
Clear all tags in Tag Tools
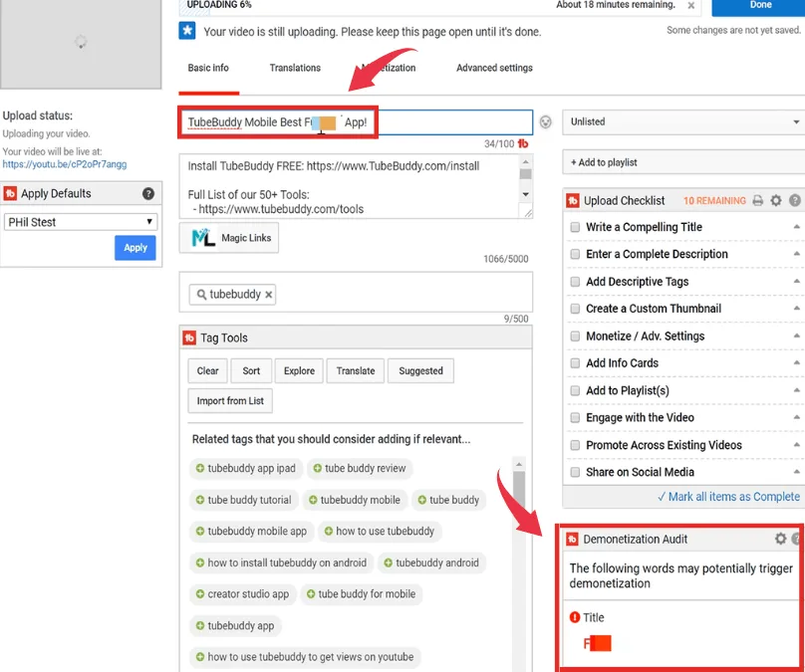(207, 371)
